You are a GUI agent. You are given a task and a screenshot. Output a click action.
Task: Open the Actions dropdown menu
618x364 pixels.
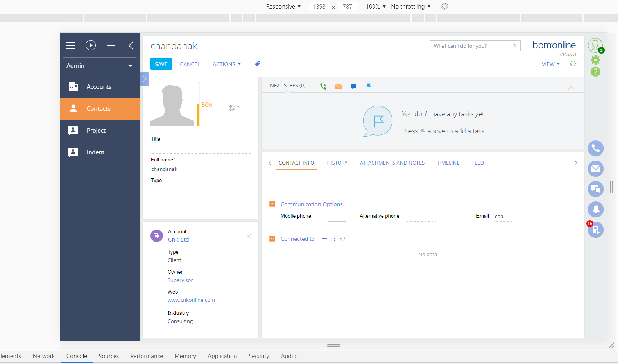coord(227,64)
